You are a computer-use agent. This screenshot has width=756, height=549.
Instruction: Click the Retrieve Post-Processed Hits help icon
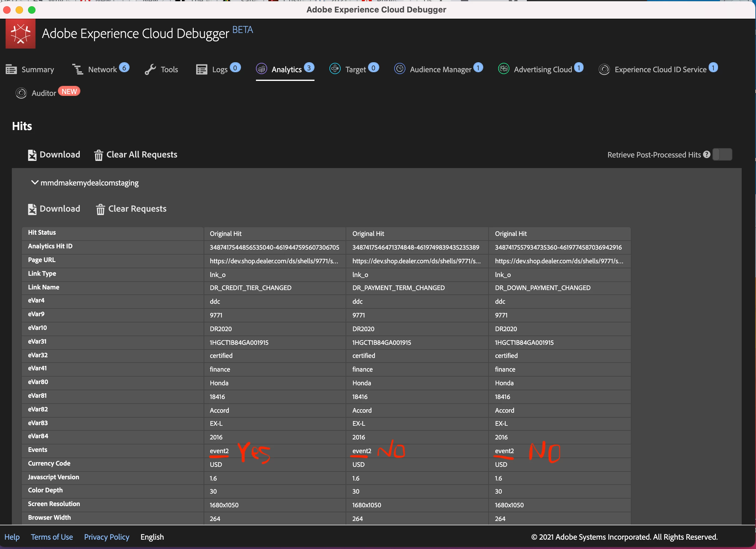(x=707, y=155)
